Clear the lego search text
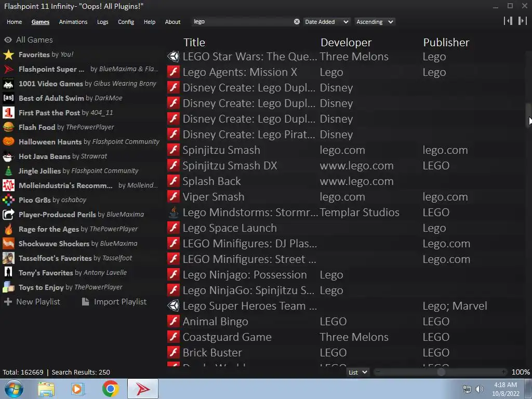Screen dimensions: 532x399 tap(297, 22)
